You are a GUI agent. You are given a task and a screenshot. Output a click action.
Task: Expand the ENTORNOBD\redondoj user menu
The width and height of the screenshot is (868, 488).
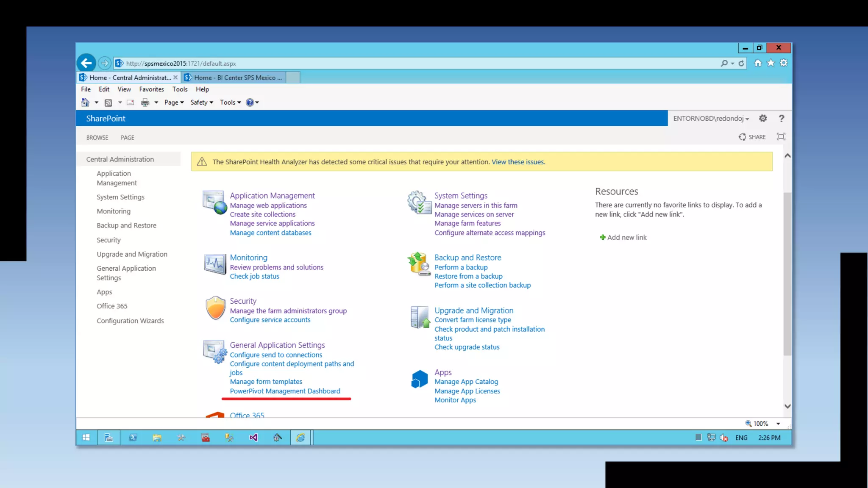pyautogui.click(x=711, y=119)
